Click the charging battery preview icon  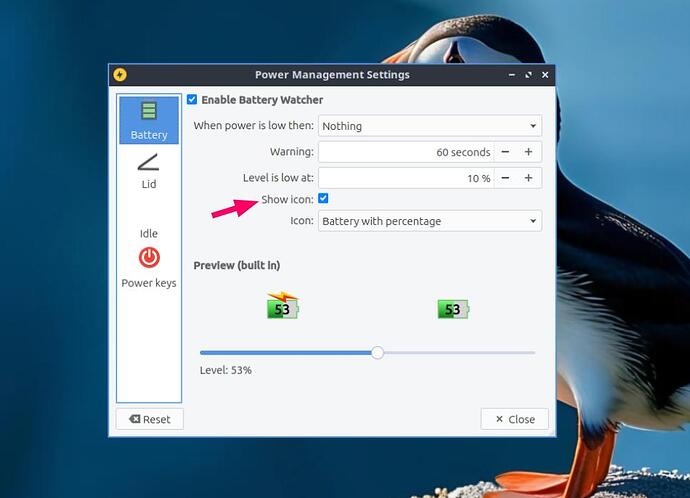[x=282, y=306]
